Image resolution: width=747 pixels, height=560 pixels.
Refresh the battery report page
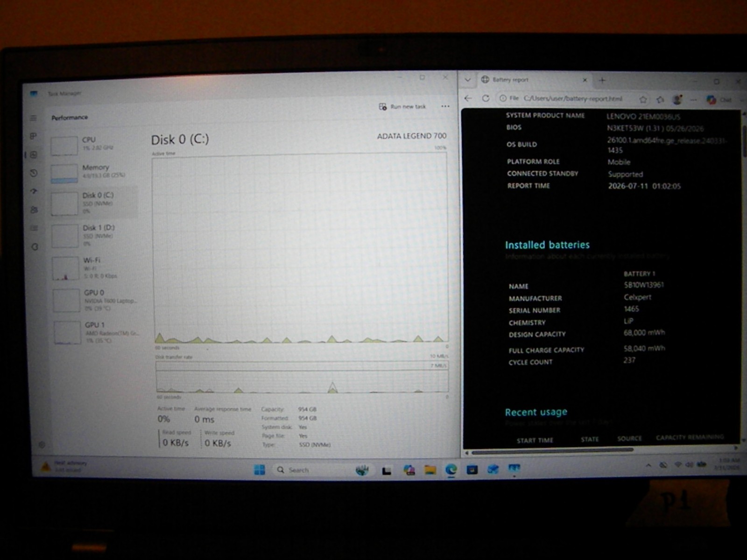click(x=486, y=98)
